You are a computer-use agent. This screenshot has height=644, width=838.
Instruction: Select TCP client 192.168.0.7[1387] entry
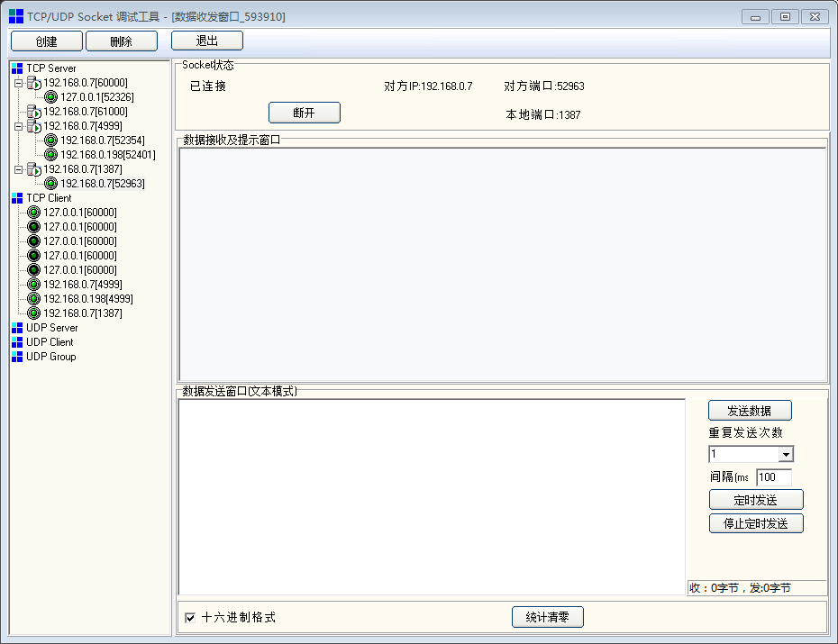coord(82,313)
